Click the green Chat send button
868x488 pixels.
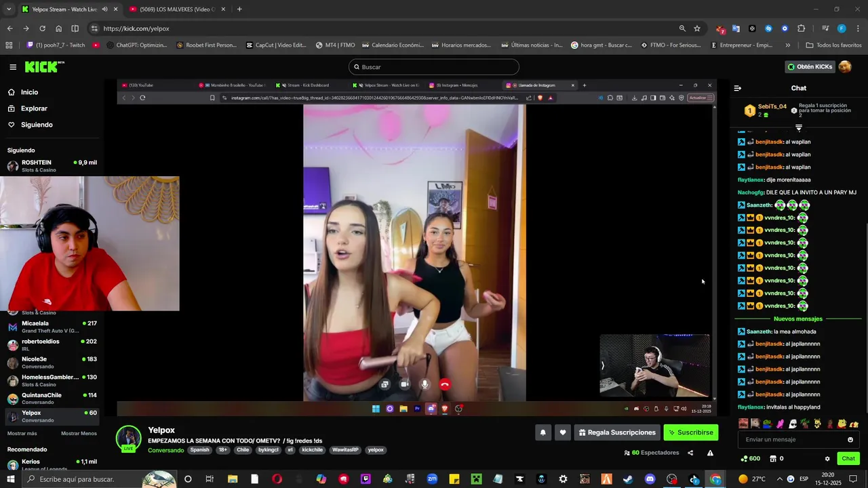pyautogui.click(x=848, y=459)
